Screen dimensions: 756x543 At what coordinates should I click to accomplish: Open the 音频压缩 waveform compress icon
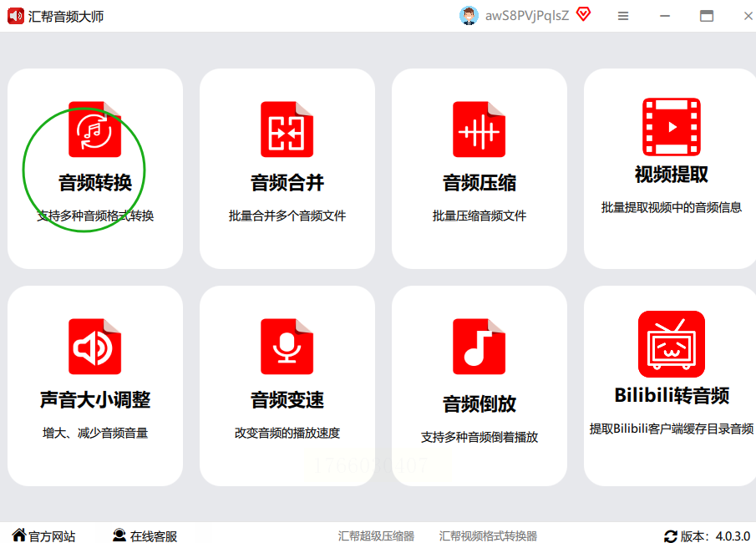tap(479, 129)
